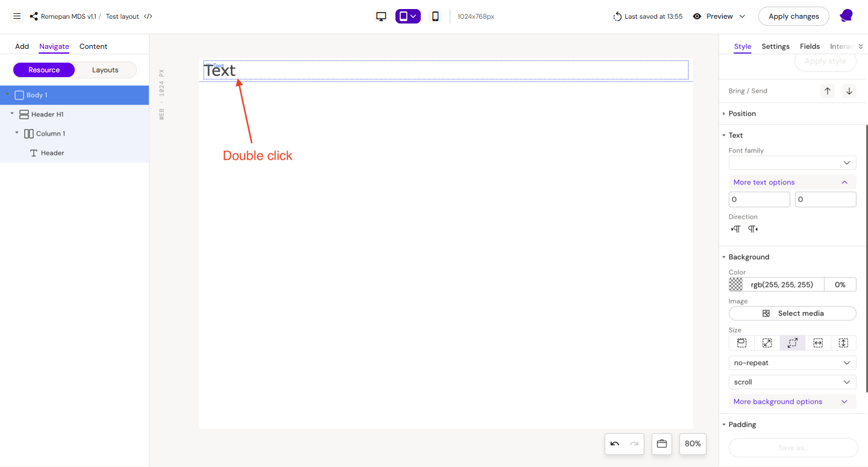Viewport: 868px width, 467px height.
Task: Click the share icon beside Remepan MDS
Action: pyautogui.click(x=34, y=16)
